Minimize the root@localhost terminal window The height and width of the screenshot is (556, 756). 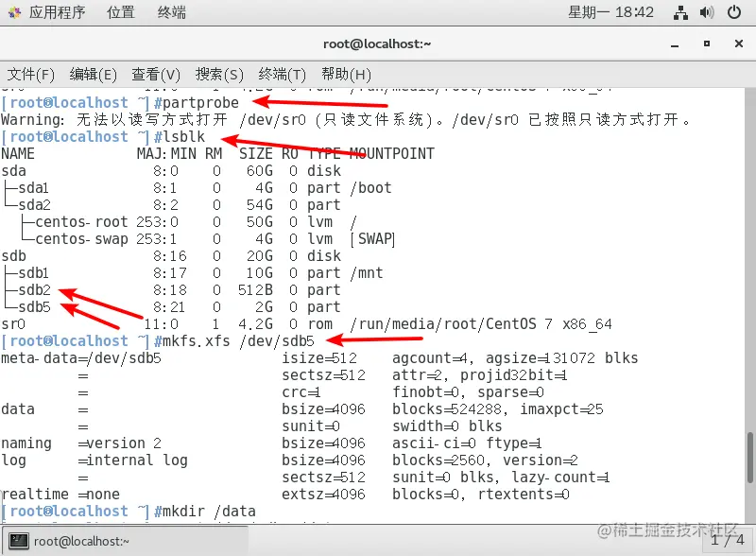click(675, 44)
